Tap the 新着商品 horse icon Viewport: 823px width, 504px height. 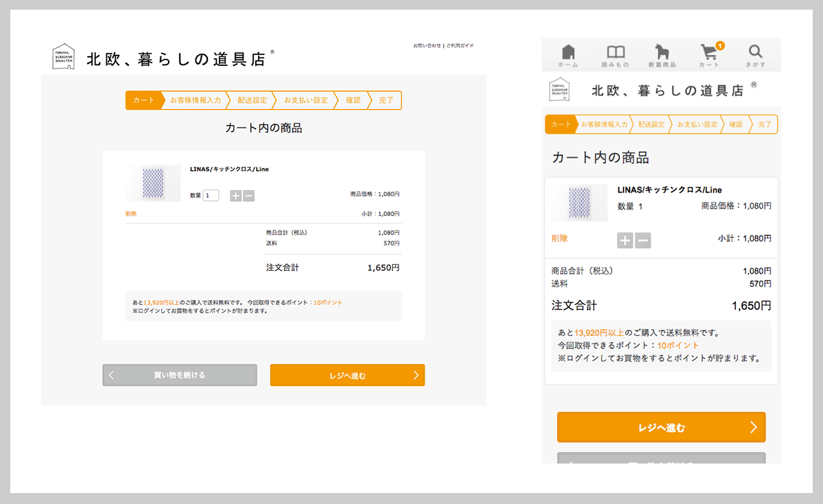[x=663, y=52]
